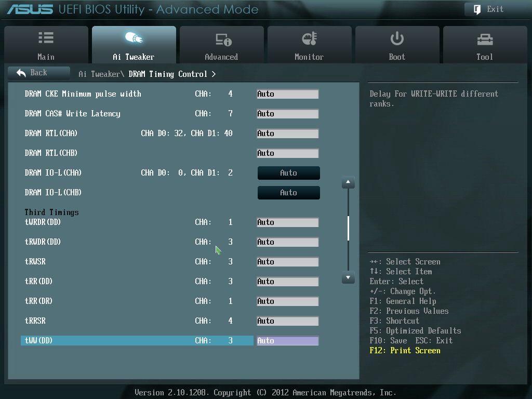
Task: Open DRAM IO-L(CHB) Auto submenu button
Action: pyautogui.click(x=289, y=193)
